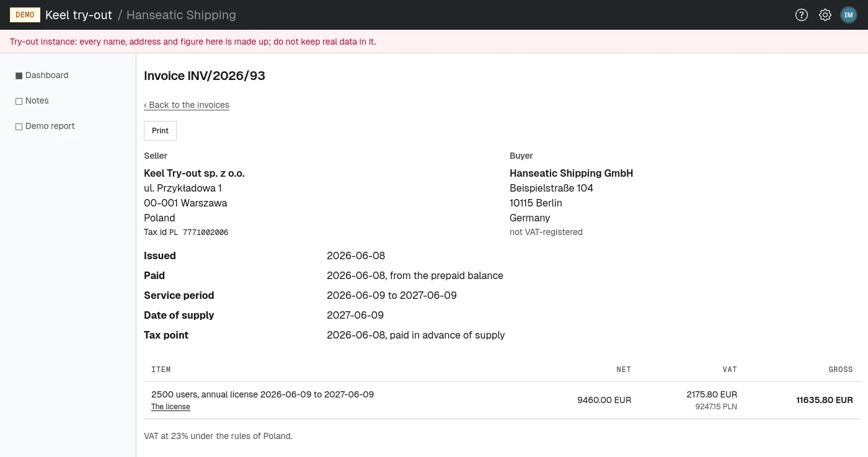
Task: Click the GROSS column header
Action: coord(841,370)
